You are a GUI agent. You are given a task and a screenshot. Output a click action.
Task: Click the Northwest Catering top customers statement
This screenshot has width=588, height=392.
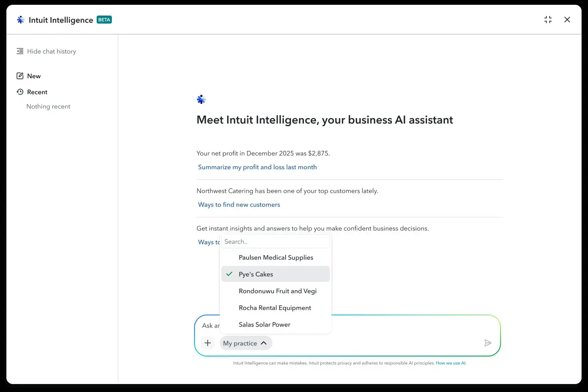(287, 191)
